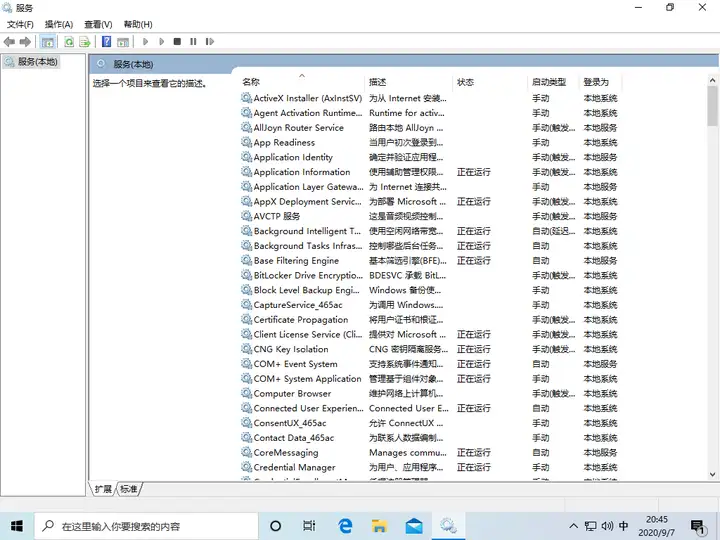This screenshot has height=540, width=720.
Task: Open the Windows Start button
Action: 17,526
